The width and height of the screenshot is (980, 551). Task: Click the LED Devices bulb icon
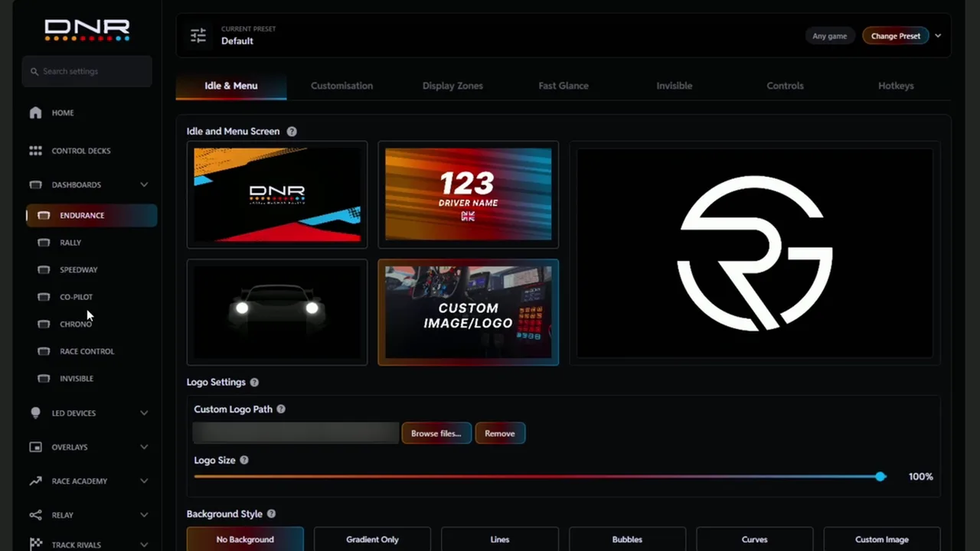tap(35, 412)
